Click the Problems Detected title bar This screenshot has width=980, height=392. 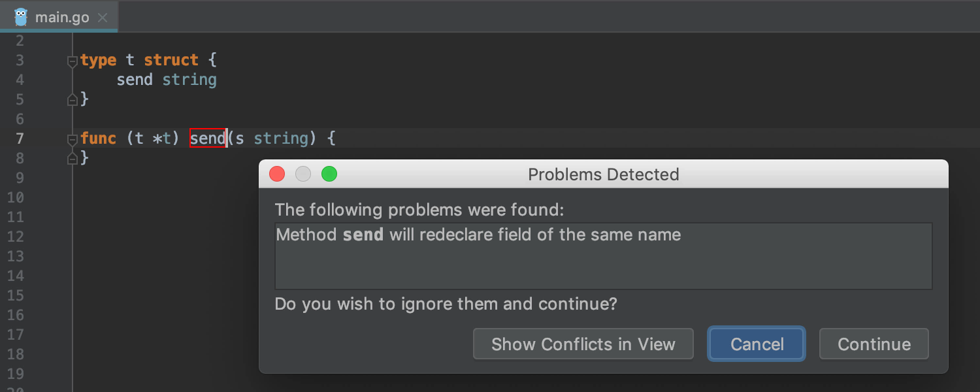coord(603,174)
